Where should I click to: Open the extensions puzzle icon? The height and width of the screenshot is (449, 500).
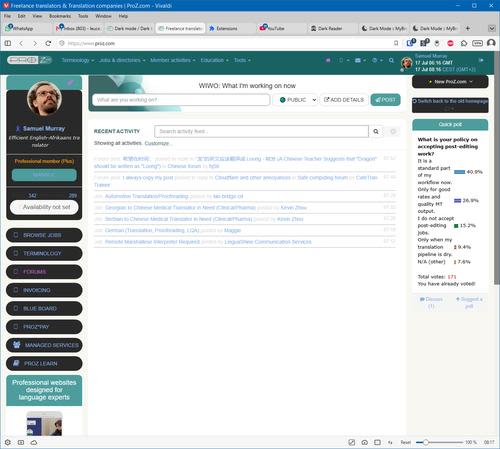(464, 43)
